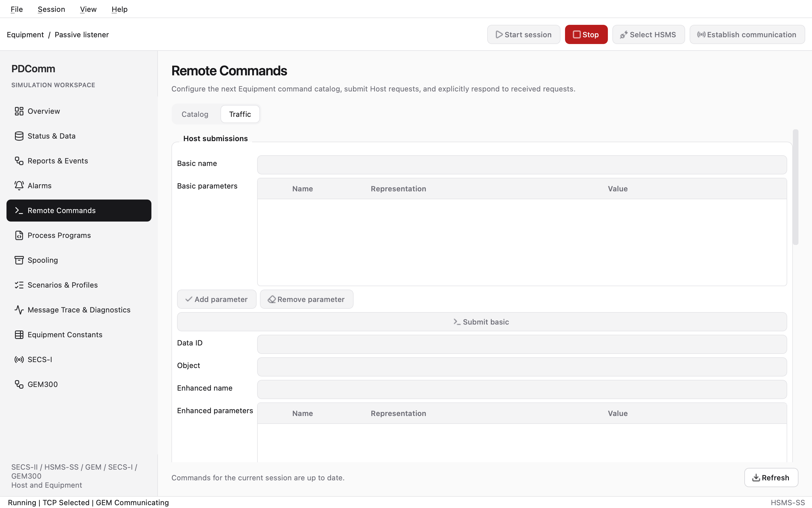812x508 pixels.
Task: Click the Reports & Events icon
Action: point(19,161)
